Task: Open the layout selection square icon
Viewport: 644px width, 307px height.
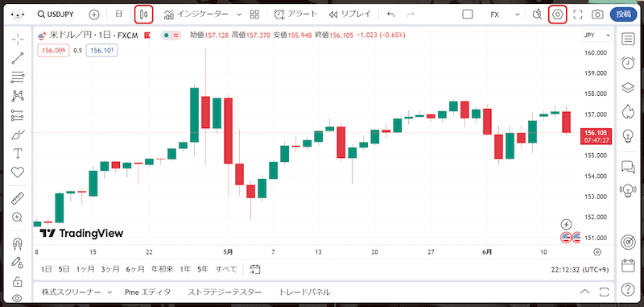Action: tap(468, 15)
